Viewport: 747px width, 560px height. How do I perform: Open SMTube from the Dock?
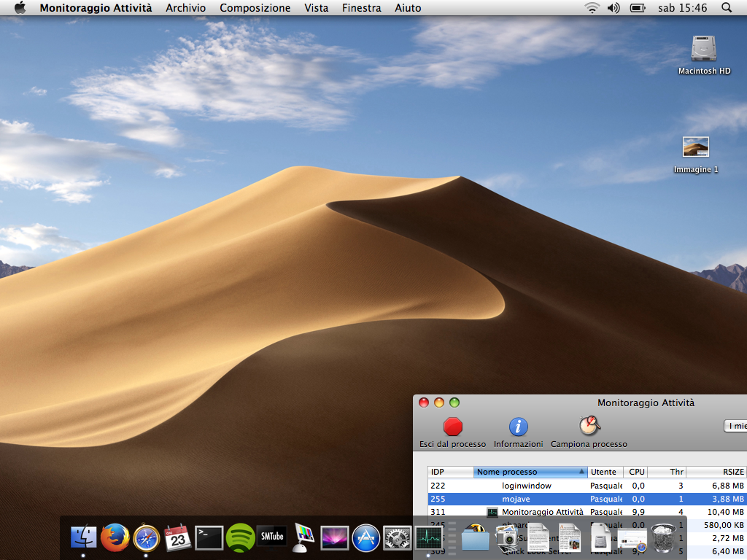click(271, 536)
